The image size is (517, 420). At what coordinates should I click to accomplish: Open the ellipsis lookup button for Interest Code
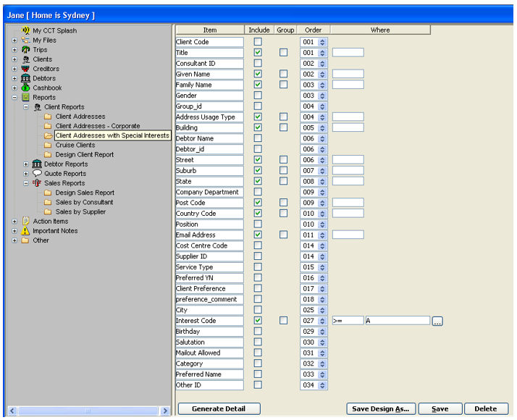437,321
